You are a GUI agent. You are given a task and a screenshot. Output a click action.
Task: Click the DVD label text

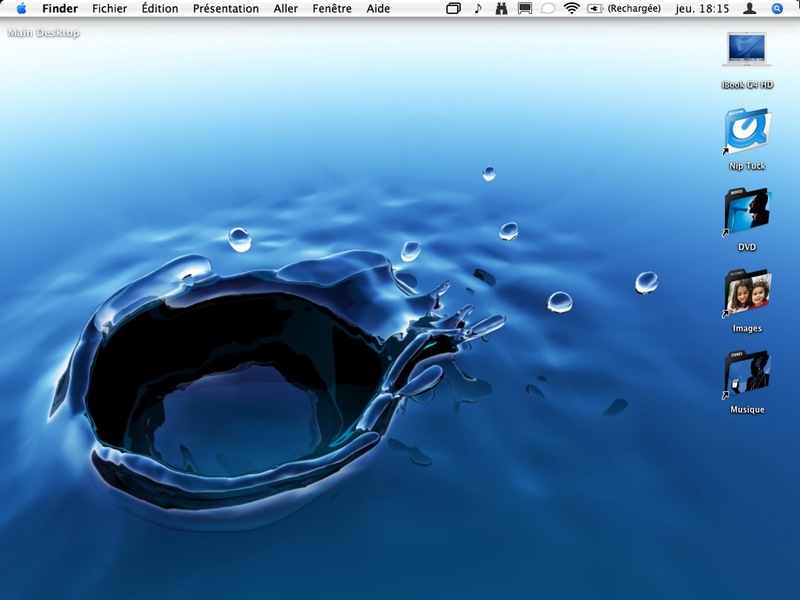(x=747, y=247)
